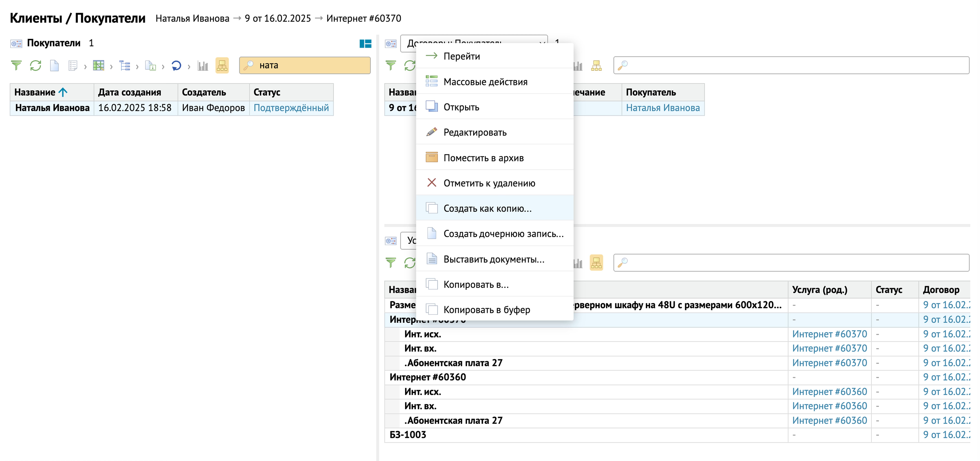Viewport: 980px width, 461px height.
Task: Click the tree view icon in Покупатели toolbar
Action: point(124,66)
